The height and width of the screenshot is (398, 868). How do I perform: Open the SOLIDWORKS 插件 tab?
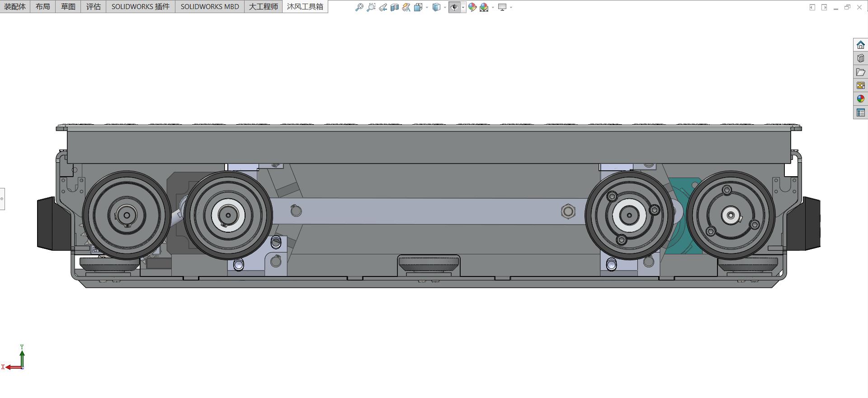click(141, 6)
